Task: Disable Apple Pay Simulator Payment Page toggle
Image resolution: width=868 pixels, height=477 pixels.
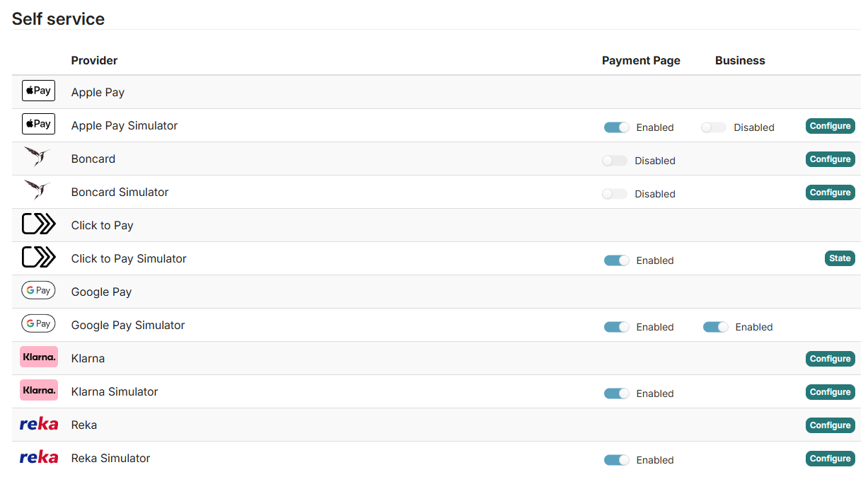Action: pos(616,127)
